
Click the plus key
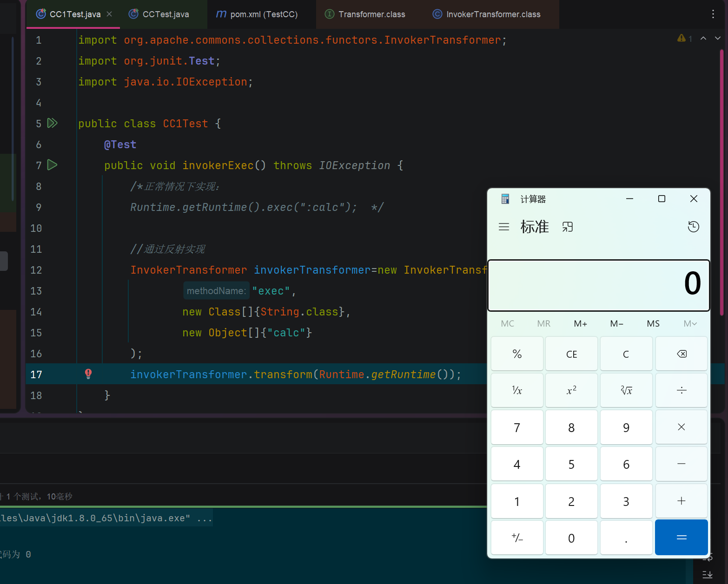pos(682,501)
